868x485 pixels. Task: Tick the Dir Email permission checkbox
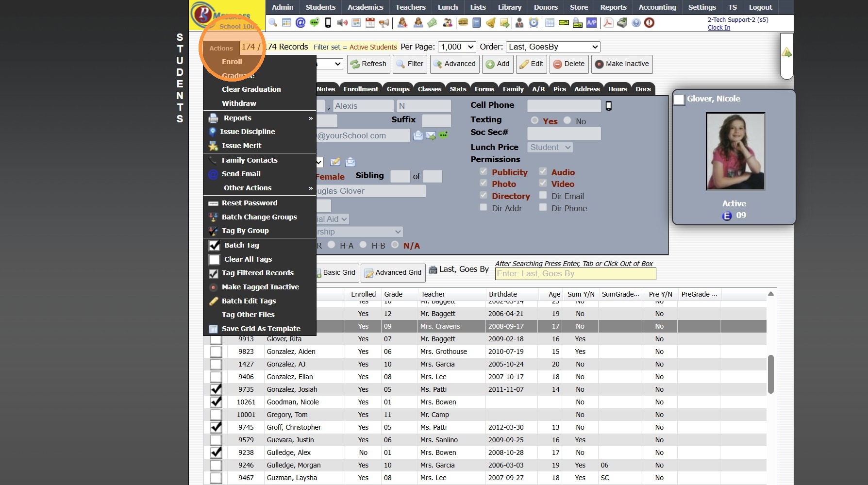[543, 195]
